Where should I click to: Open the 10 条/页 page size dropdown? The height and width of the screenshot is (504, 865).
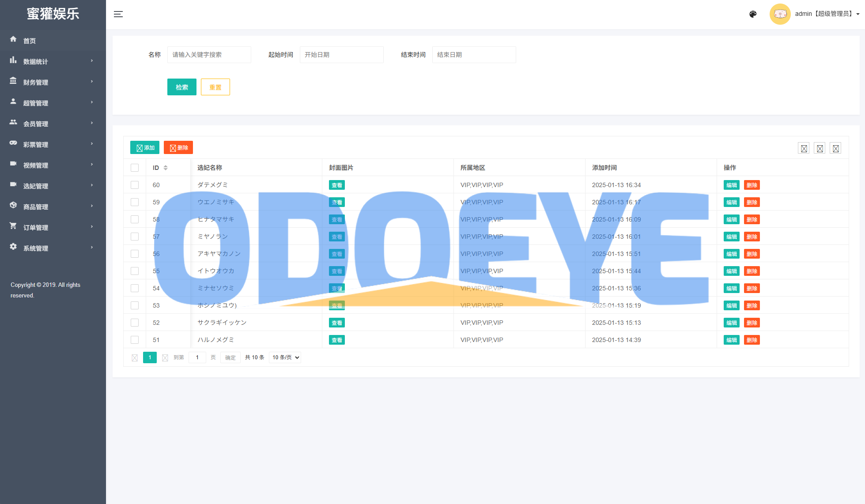[285, 357]
